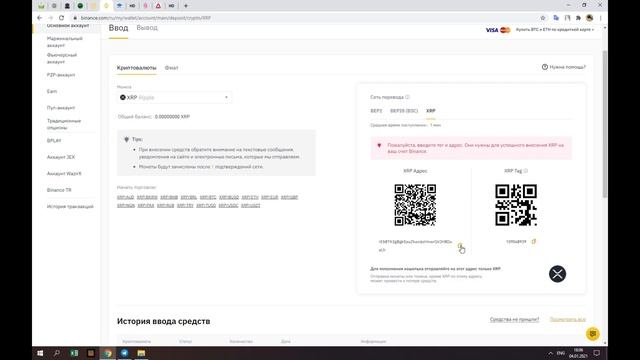Open the Google Translate icon in address bar
Screen dimensions: 640x360
pyautogui.click(x=556, y=18)
